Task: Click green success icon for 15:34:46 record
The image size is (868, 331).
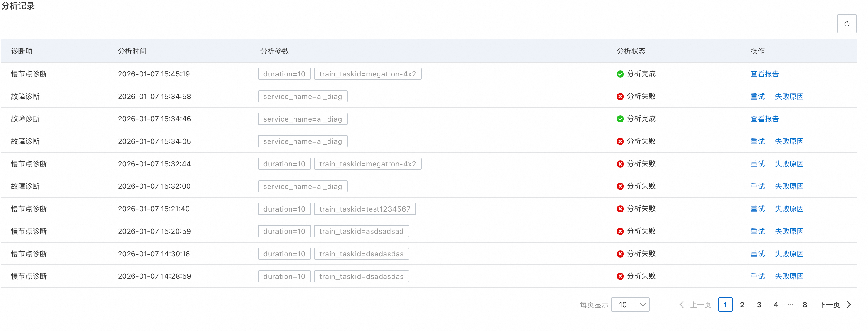Action: click(x=620, y=119)
